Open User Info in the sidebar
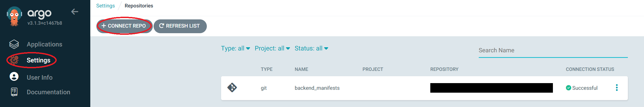The image size is (644, 107). 40,78
